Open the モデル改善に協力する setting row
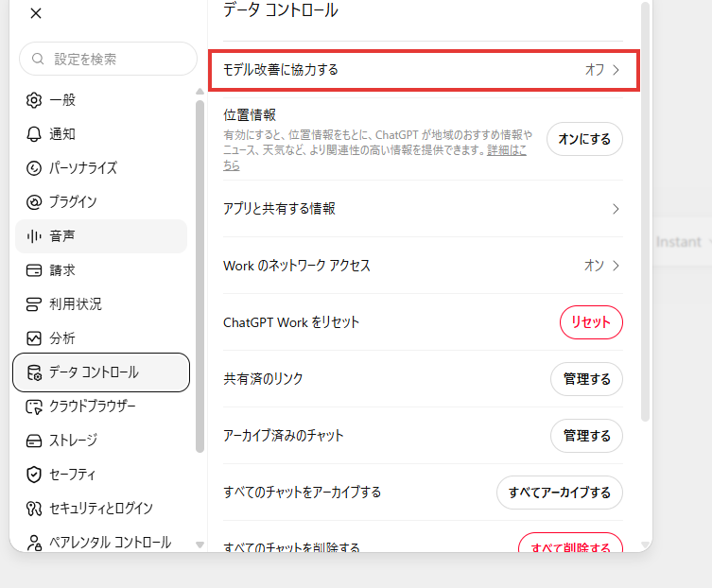The width and height of the screenshot is (712, 588). 425,70
